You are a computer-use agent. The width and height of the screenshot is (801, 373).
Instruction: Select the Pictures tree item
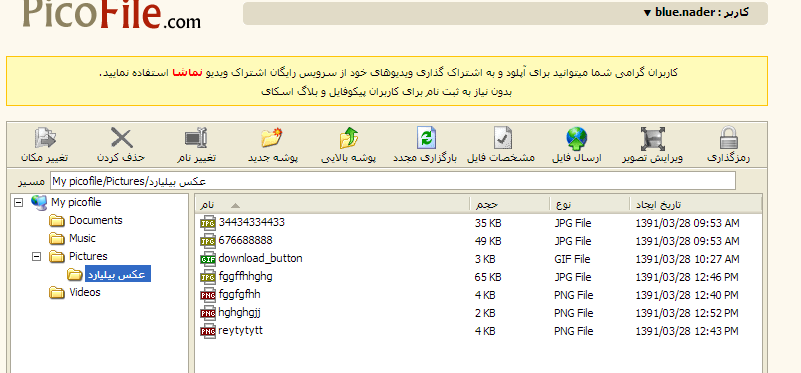click(x=88, y=256)
